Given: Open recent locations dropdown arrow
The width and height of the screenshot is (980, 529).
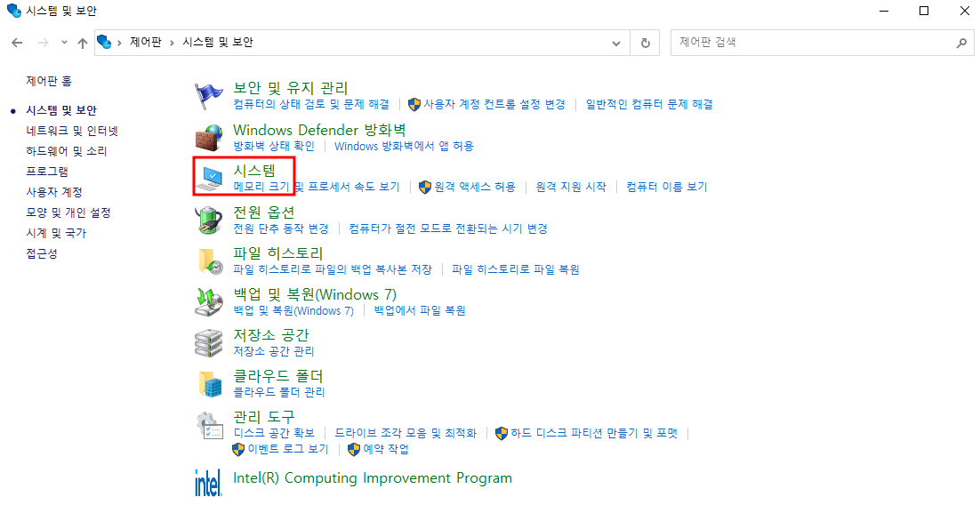Looking at the screenshot, I should [x=64, y=43].
